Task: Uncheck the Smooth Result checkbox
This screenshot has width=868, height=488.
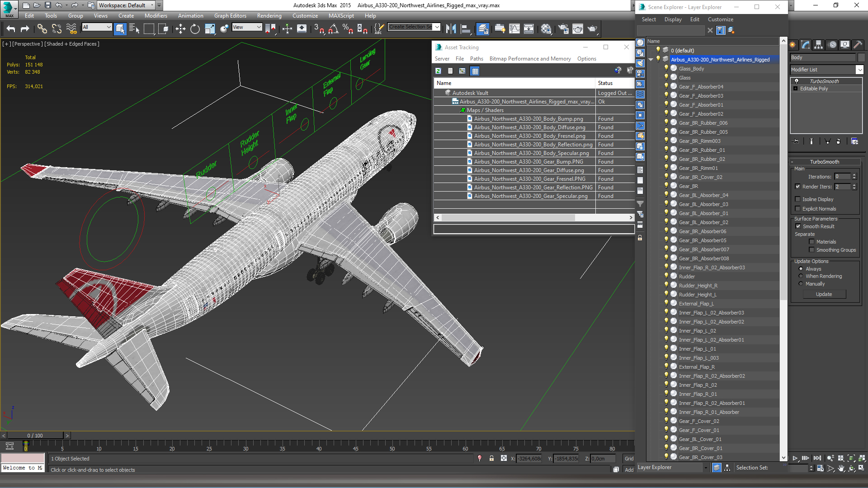Action: [x=798, y=226]
